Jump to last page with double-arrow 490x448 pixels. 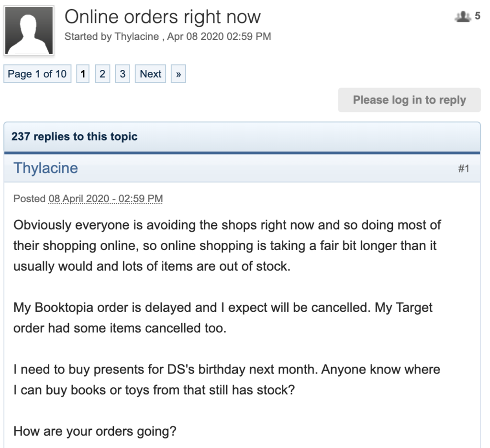coord(178,74)
